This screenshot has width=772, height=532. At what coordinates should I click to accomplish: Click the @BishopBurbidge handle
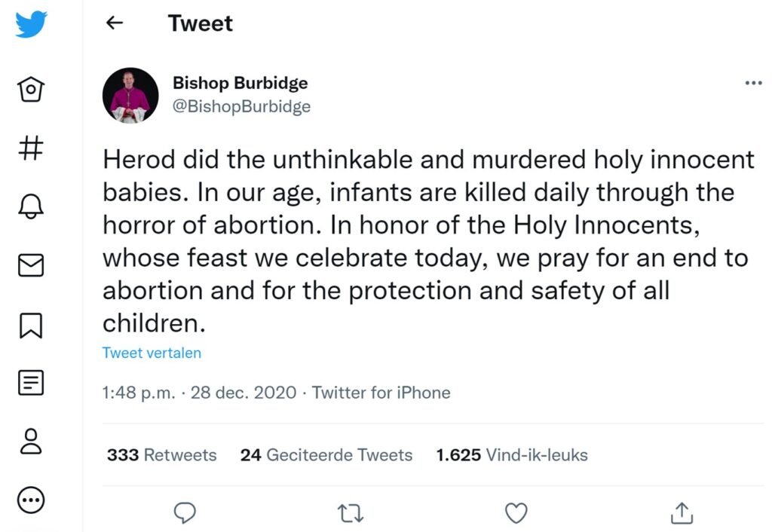click(241, 107)
